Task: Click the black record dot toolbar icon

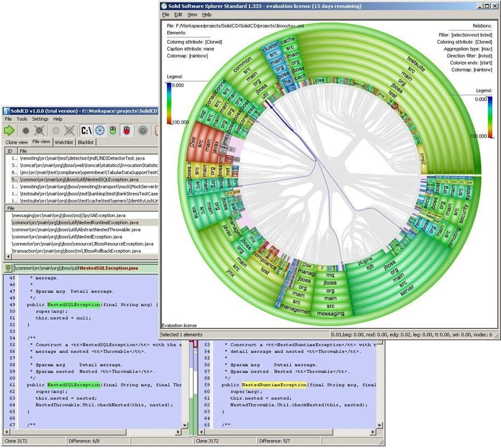Action: point(26,130)
